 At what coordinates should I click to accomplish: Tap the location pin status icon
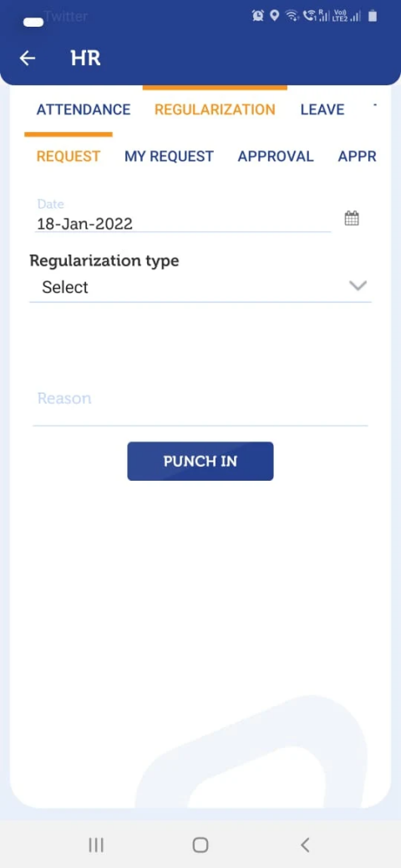click(x=274, y=16)
